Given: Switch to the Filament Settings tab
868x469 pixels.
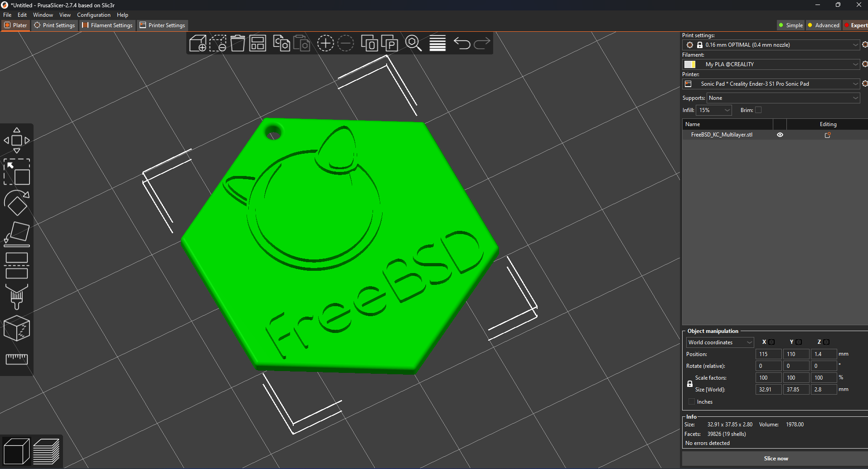Looking at the screenshot, I should click(107, 25).
